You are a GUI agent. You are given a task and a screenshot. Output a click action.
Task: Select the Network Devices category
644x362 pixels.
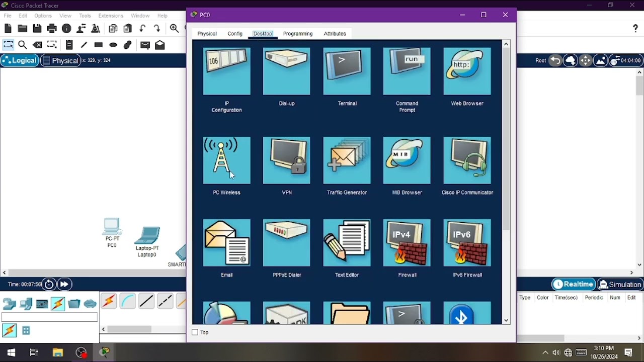point(10,304)
